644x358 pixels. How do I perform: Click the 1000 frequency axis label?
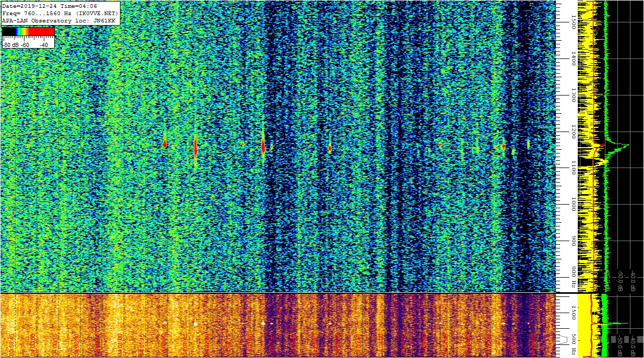click(x=574, y=205)
